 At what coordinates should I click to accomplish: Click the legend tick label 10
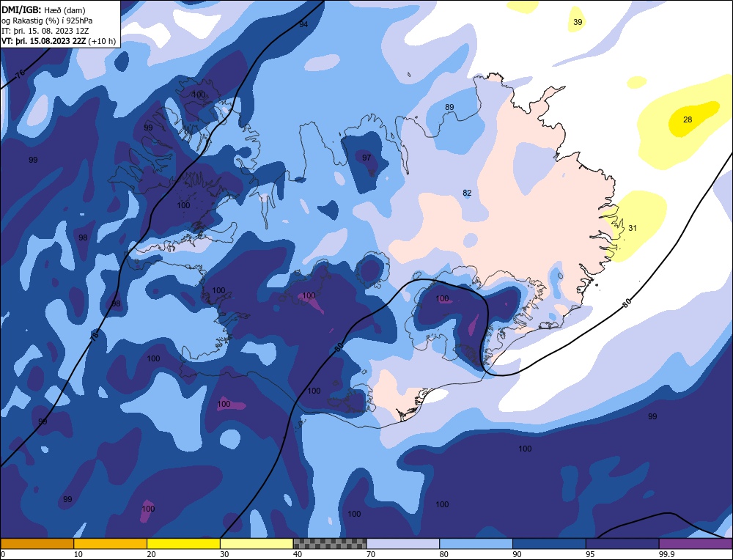[x=78, y=554]
